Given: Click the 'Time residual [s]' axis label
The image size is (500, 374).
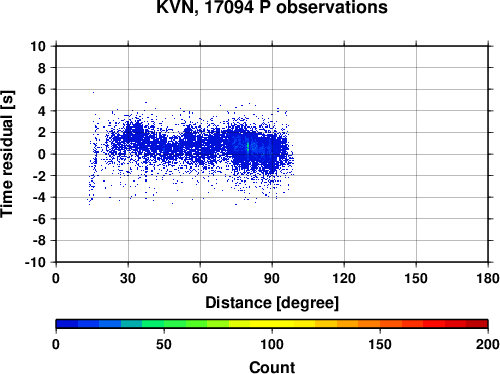Looking at the screenshot, I should coord(7,154).
